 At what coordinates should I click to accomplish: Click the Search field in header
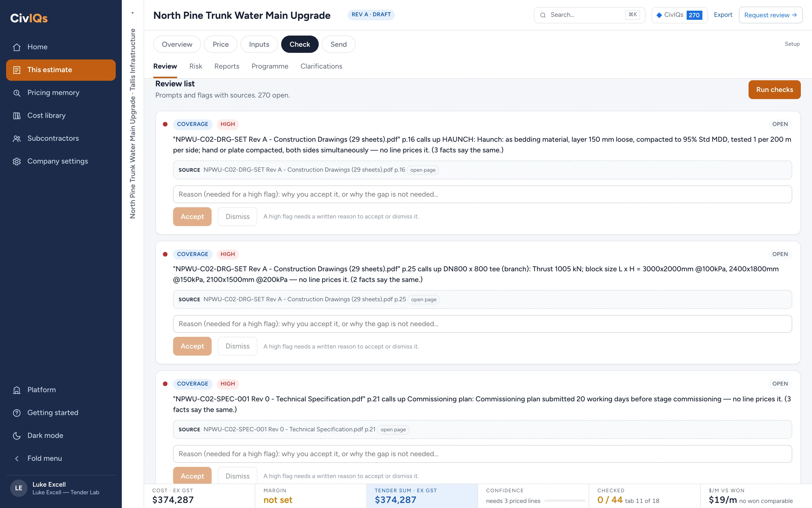coord(589,15)
